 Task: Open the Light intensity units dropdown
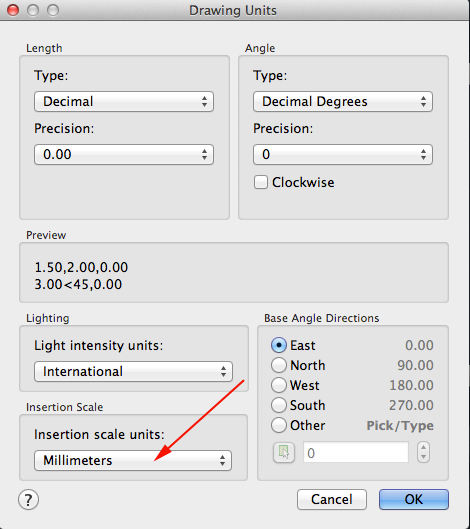[133, 371]
